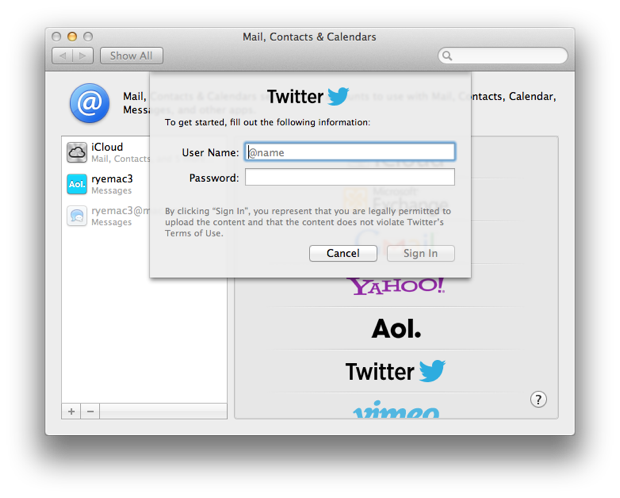Click the Sign In button
This screenshot has height=498, width=620.
pyautogui.click(x=421, y=253)
